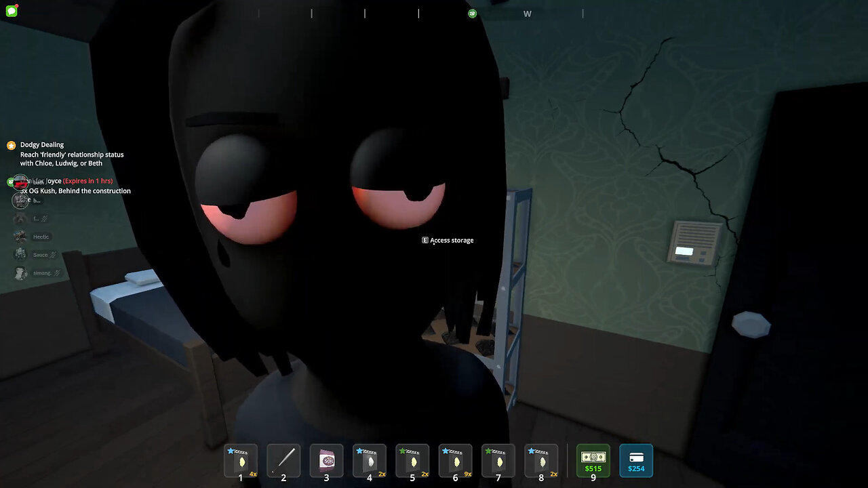Select hotbar slot 5 green-star seed packet
This screenshot has height=488, width=868.
point(412,461)
